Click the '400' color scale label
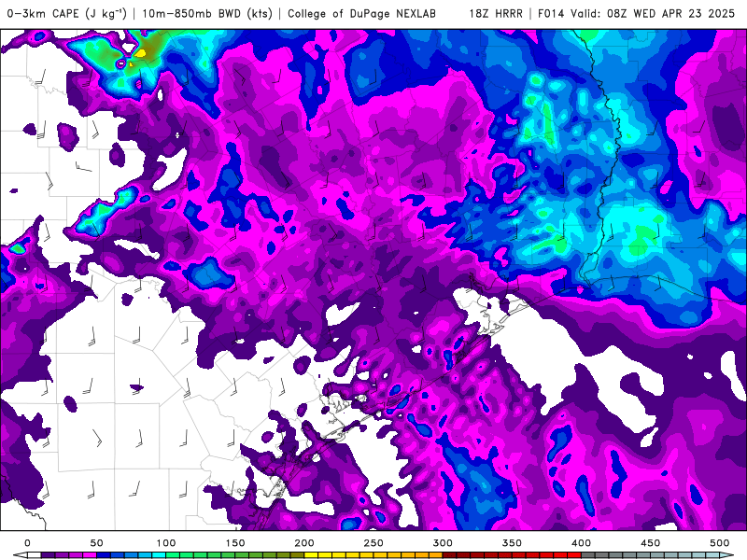747x560 pixels. pyautogui.click(x=581, y=543)
